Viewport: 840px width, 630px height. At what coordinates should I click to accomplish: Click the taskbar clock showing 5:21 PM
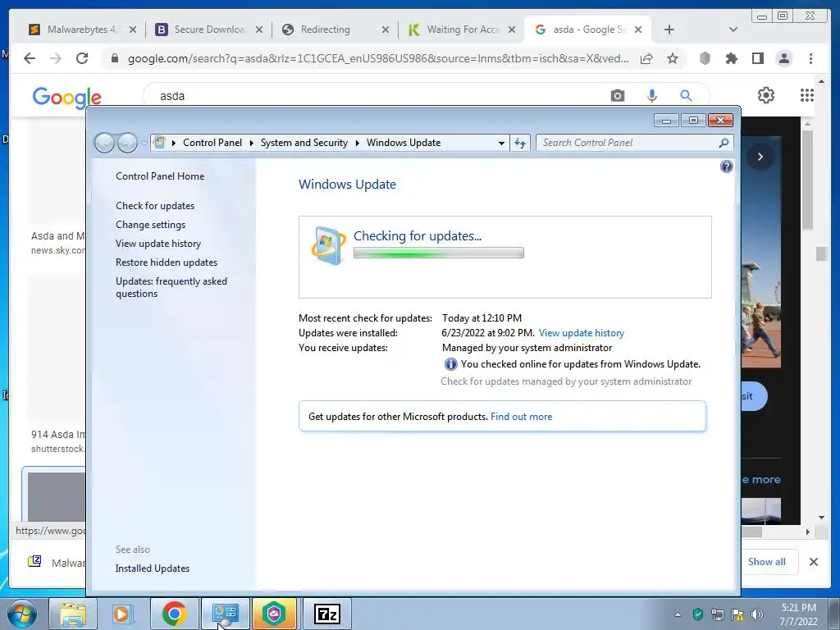(x=798, y=614)
